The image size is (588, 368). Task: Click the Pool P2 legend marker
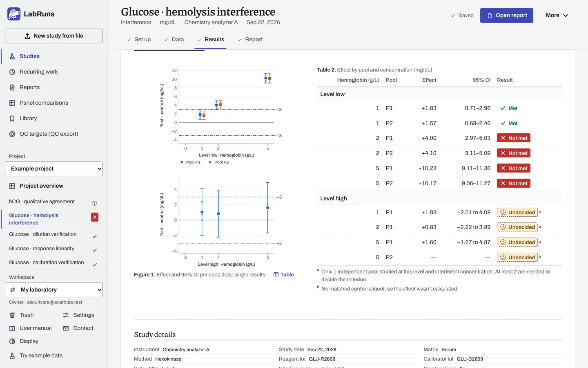[x=210, y=162]
